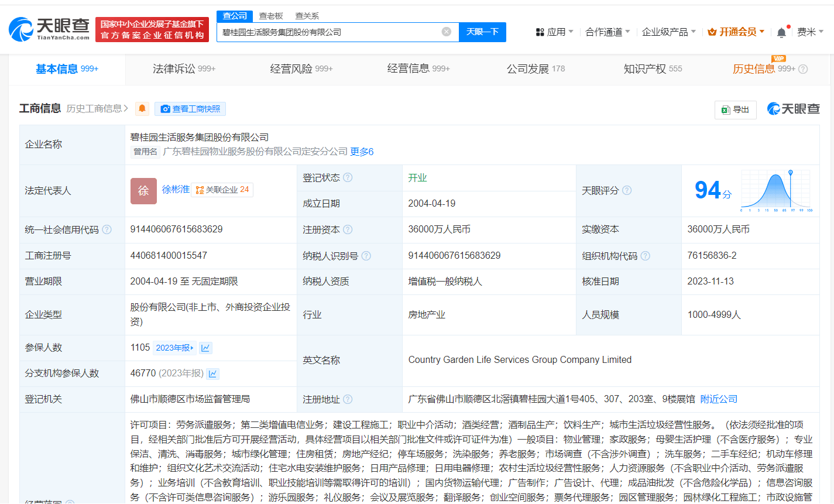This screenshot has height=504, width=834.
Task: Switch to the 查老板 search tab
Action: coord(271,16)
